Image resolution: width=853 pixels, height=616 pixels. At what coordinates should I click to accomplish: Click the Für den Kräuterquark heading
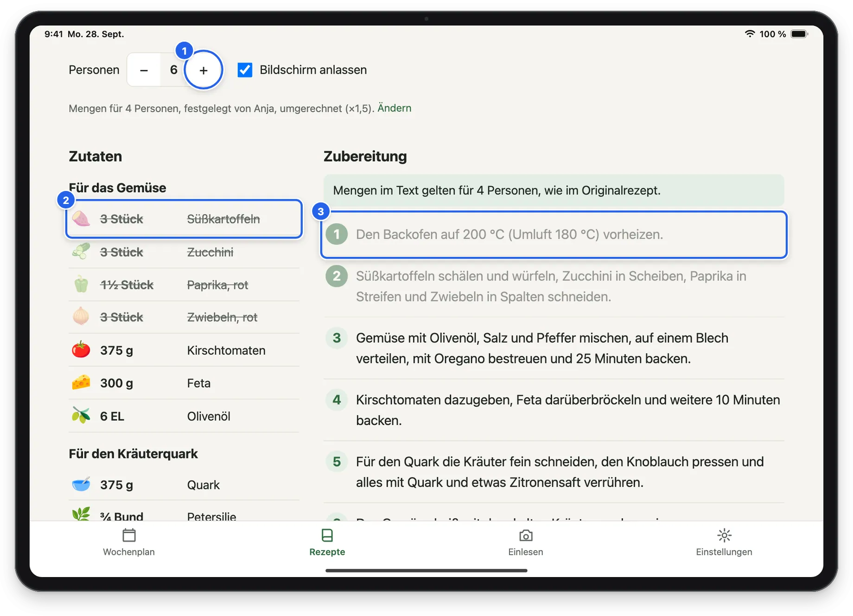134,454
